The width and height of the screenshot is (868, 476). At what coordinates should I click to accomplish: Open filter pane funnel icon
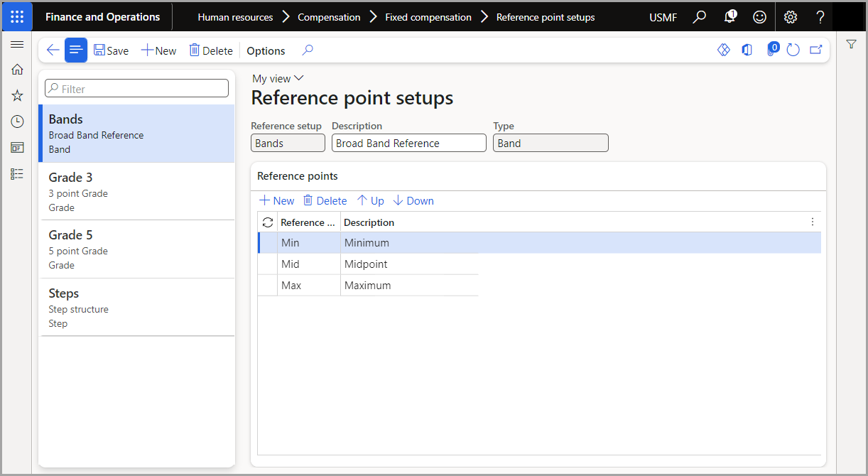[852, 44]
